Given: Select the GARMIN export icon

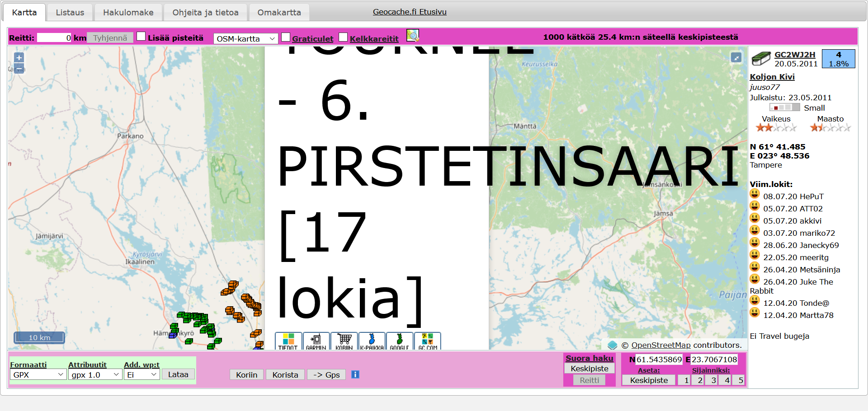Looking at the screenshot, I should (316, 341).
